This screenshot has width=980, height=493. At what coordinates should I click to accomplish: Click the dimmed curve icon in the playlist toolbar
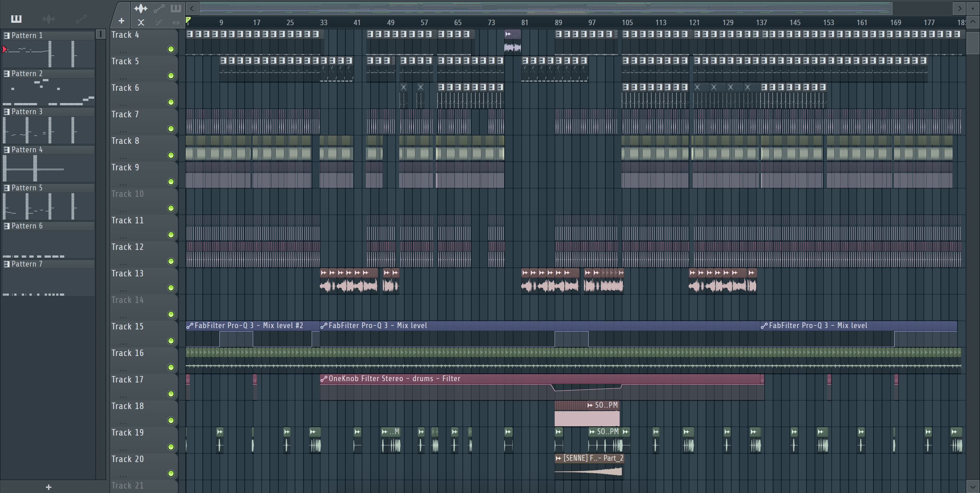(x=159, y=22)
